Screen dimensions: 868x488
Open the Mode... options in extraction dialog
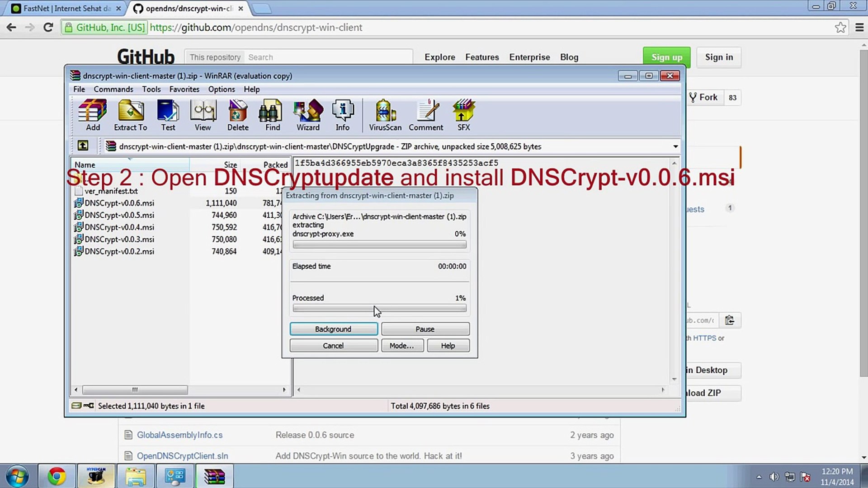pos(402,345)
